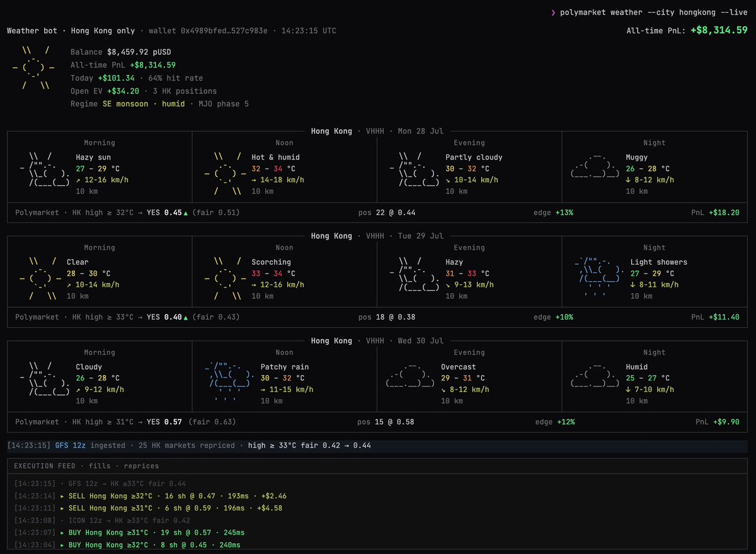The height and width of the screenshot is (554, 756).
Task: Click green up-triangle next to YES 0.40
Action: click(185, 317)
